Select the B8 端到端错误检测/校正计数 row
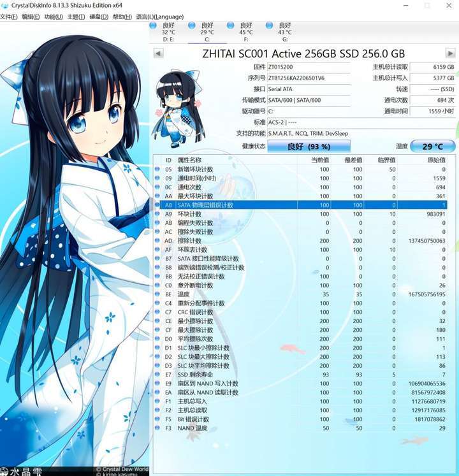459x476 pixels. 300,268
